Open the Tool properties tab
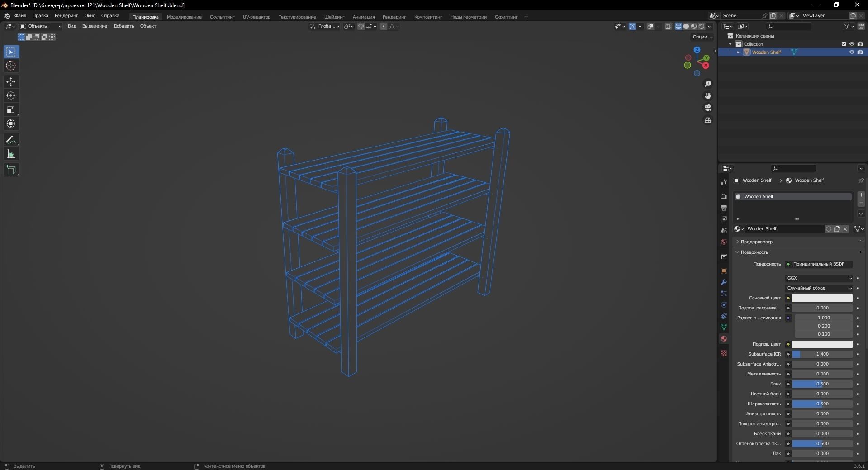Screen dimensions: 868x470 (724, 182)
